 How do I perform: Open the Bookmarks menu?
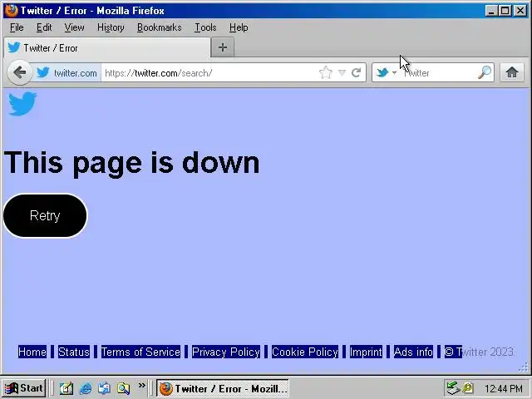[159, 27]
